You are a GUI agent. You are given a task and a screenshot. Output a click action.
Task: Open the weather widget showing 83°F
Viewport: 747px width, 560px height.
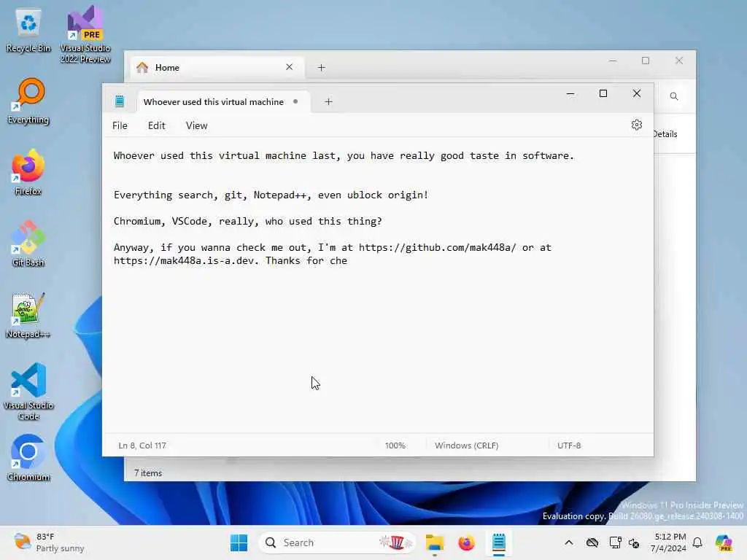[x=49, y=542]
